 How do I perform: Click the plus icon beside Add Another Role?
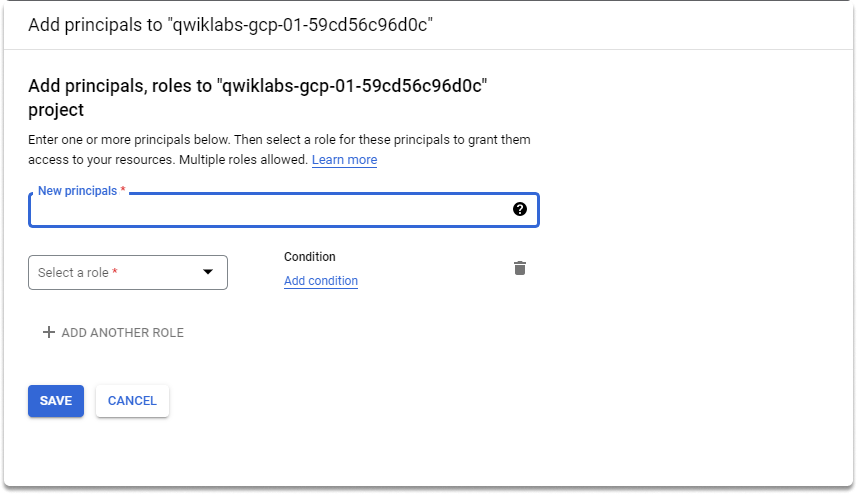pos(49,332)
